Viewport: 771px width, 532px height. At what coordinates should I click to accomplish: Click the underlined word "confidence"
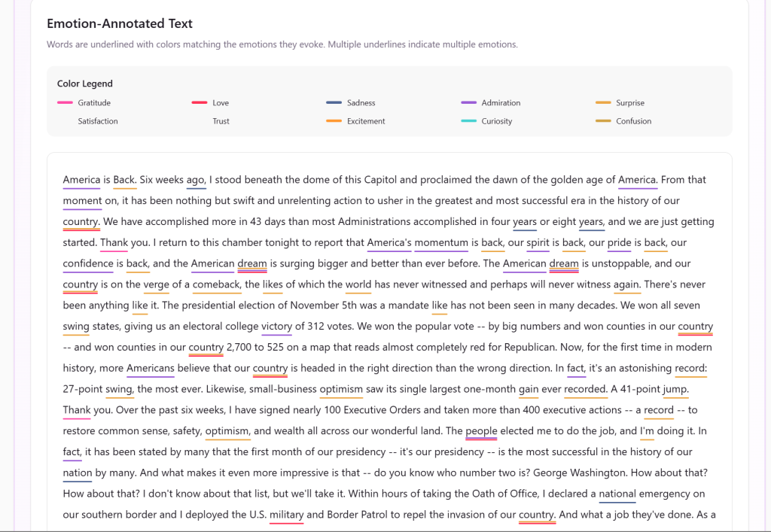[88, 263]
